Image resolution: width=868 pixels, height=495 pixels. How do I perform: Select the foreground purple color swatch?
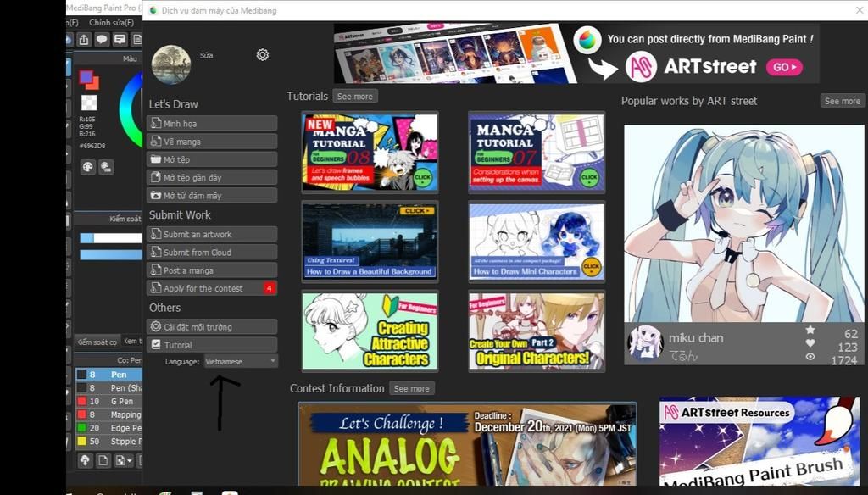point(86,78)
